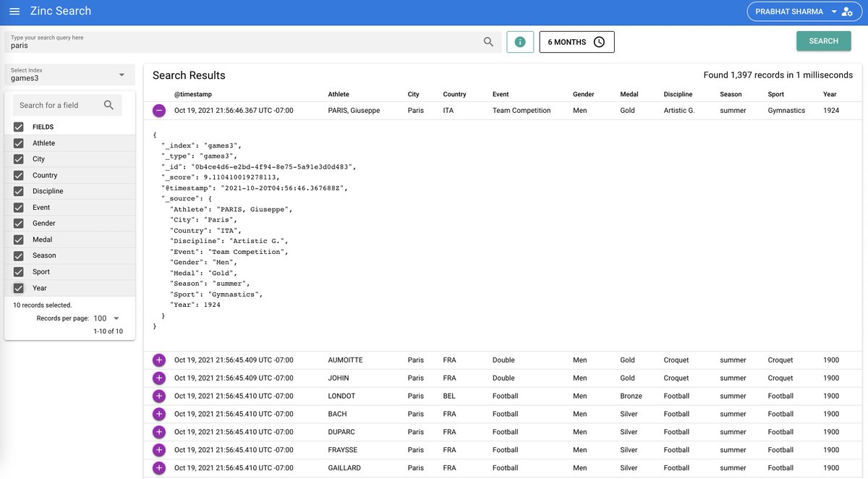The image size is (868, 479).
Task: Click the Country column header
Action: 454,93
